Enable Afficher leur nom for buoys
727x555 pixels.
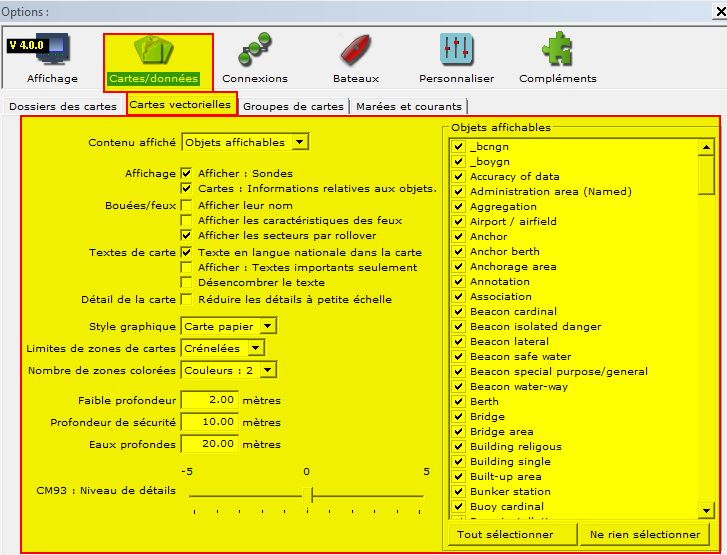186,205
